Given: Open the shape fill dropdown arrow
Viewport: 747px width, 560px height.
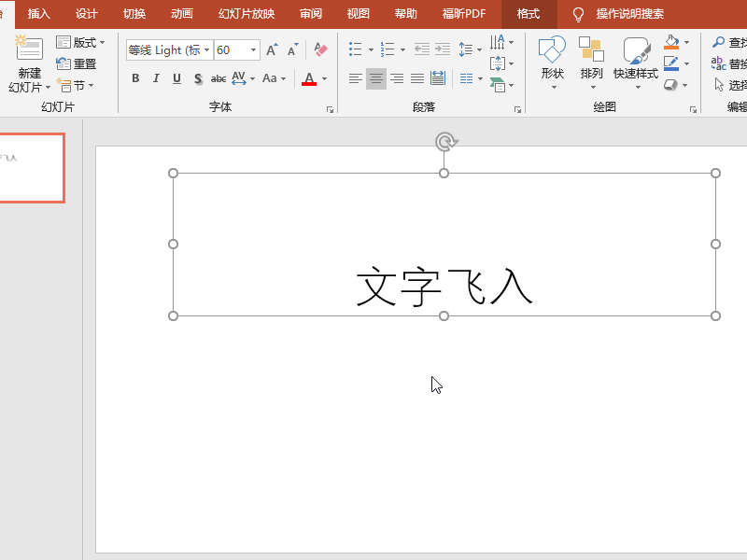Looking at the screenshot, I should pyautogui.click(x=686, y=42).
